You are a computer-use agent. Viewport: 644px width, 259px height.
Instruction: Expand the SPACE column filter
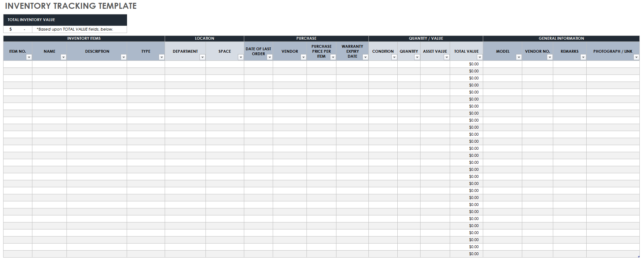tap(241, 57)
